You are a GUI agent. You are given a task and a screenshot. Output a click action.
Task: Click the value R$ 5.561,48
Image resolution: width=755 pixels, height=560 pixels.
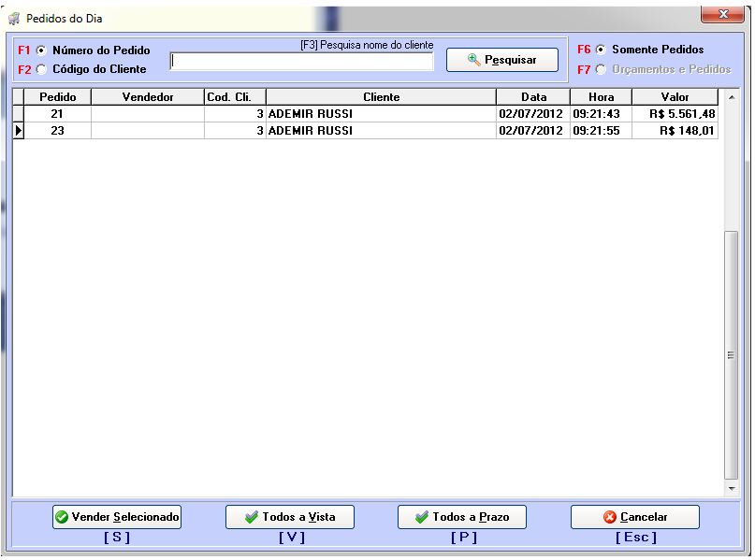pos(675,114)
